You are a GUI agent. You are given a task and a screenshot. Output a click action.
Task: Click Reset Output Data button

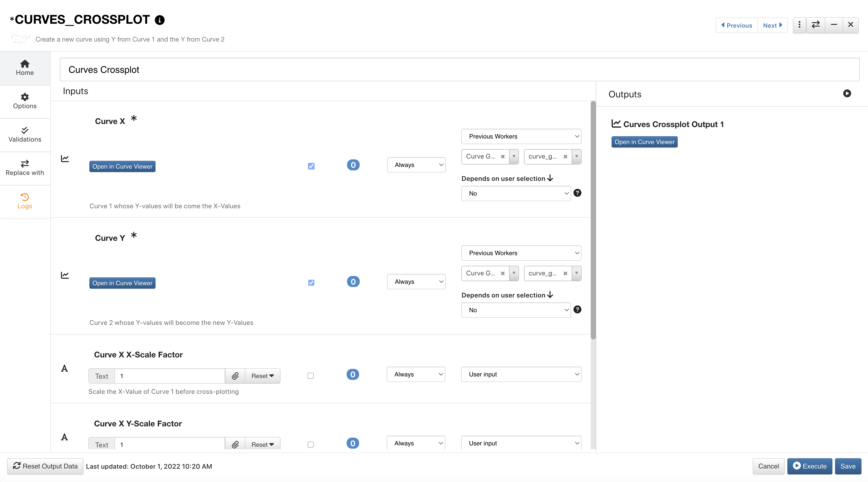point(45,466)
